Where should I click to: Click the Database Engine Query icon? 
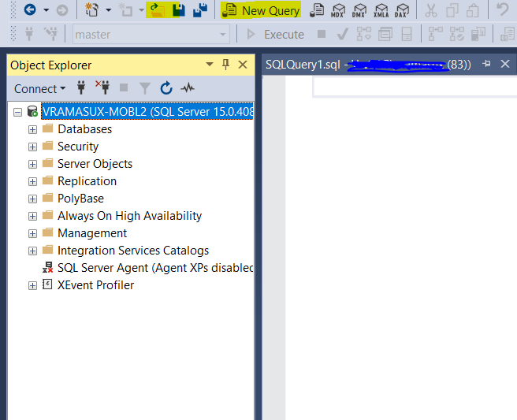pos(317,10)
